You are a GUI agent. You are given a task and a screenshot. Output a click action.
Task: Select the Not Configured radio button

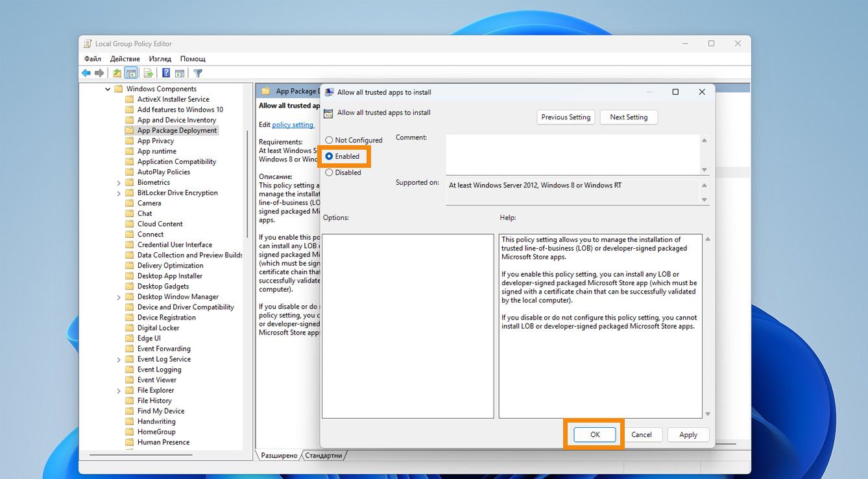329,140
